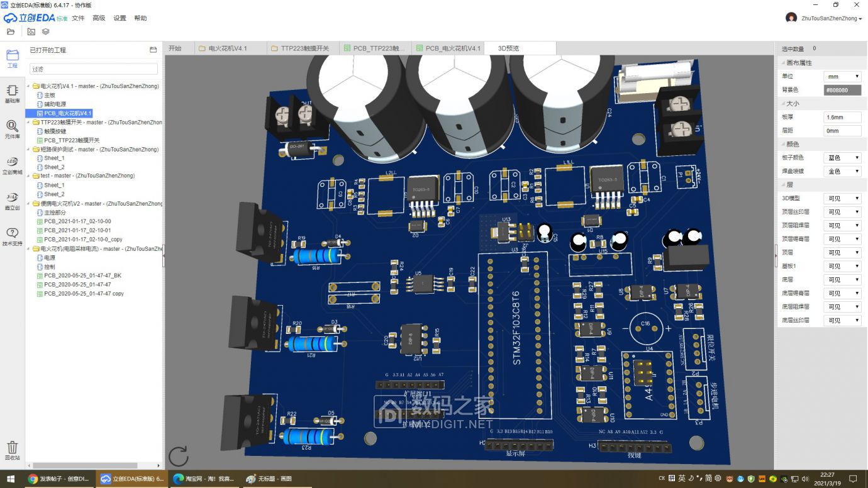
Task: Click the 过滤 filter input box
Action: (94, 69)
